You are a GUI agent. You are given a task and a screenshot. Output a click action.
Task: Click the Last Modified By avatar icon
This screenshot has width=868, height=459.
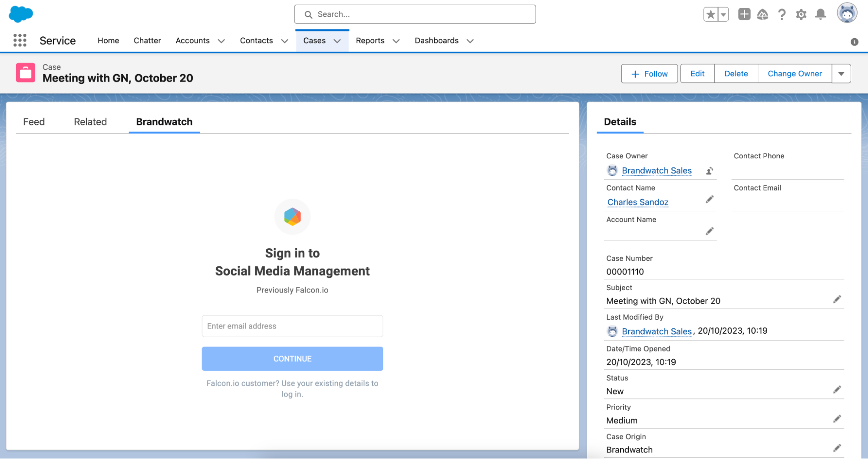pyautogui.click(x=612, y=331)
